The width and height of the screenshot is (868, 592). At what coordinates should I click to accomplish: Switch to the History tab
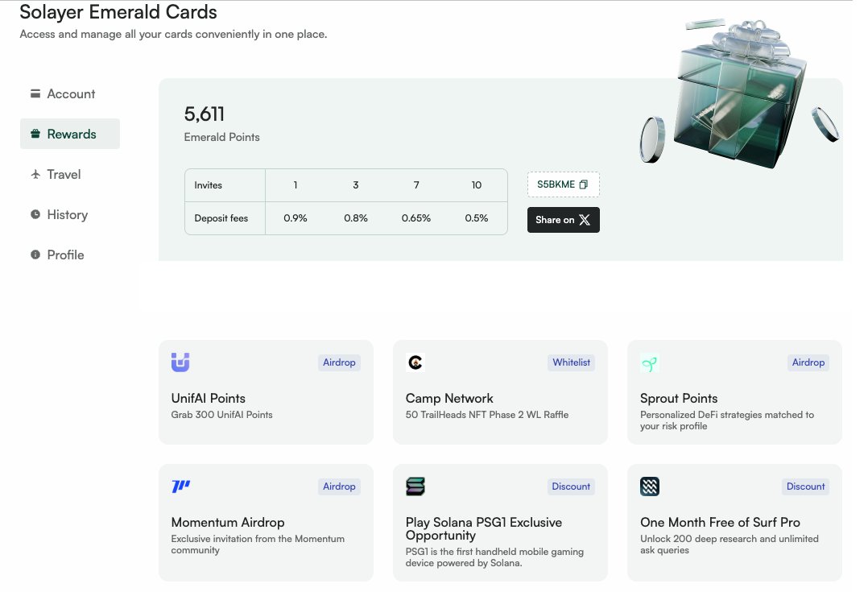[68, 214]
